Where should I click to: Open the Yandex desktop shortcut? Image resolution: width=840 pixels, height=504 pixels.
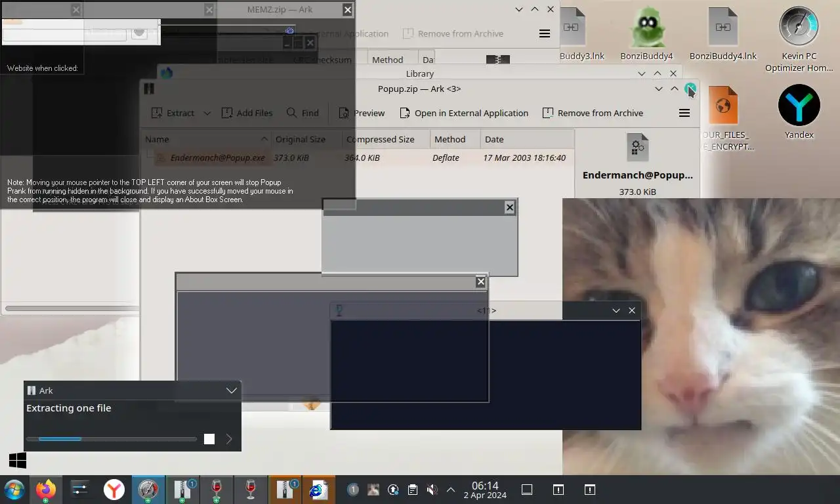(x=799, y=112)
